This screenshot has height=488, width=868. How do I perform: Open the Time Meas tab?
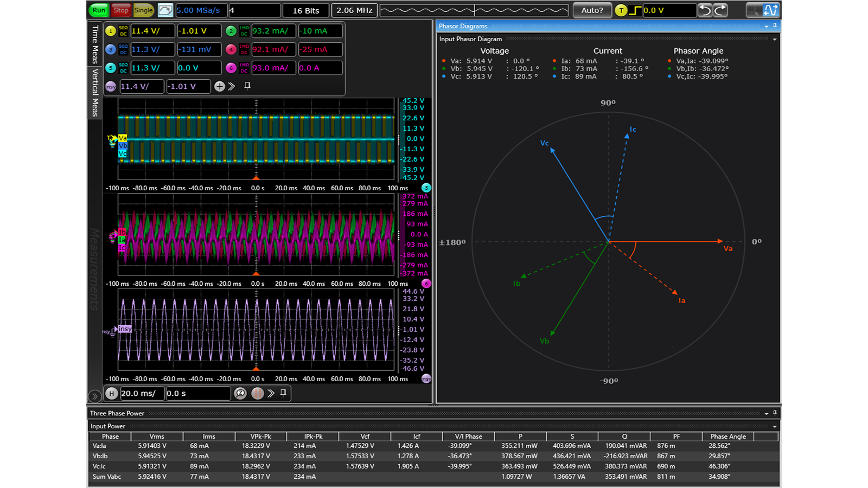coord(95,46)
